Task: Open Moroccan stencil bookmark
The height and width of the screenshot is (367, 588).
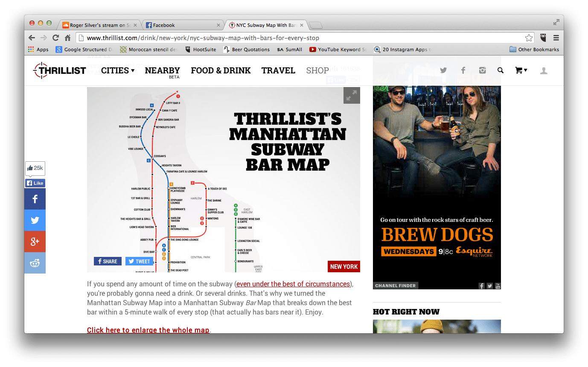Action: tap(149, 50)
